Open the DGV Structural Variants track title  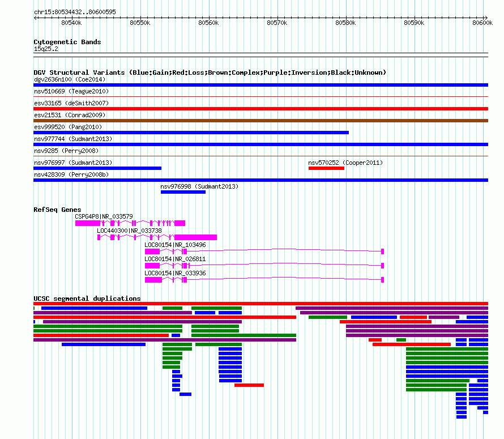coord(210,73)
